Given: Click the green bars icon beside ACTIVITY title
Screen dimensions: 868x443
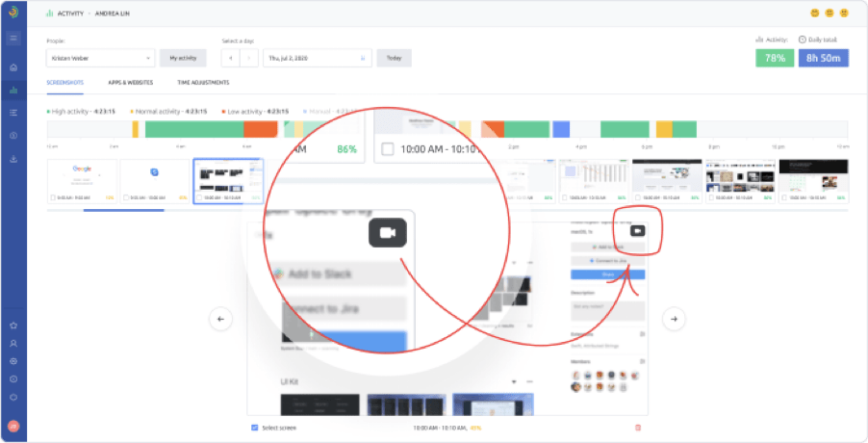Looking at the screenshot, I should pos(49,13).
